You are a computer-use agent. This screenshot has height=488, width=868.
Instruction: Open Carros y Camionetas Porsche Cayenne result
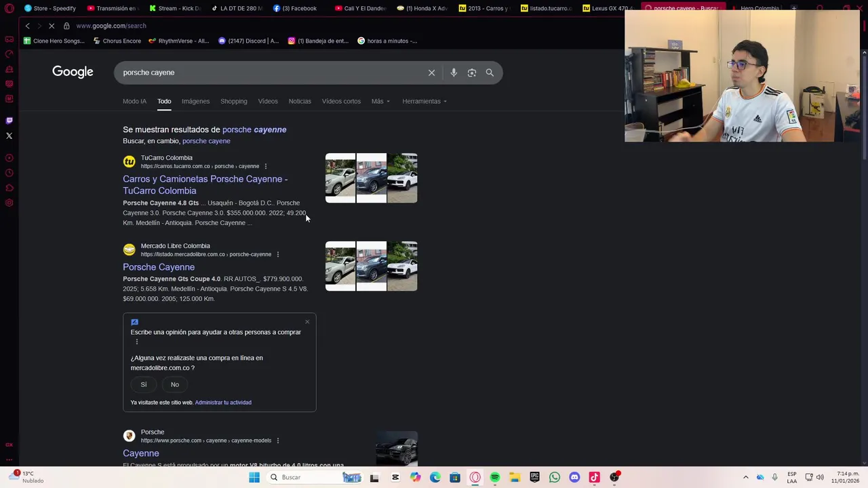205,184
